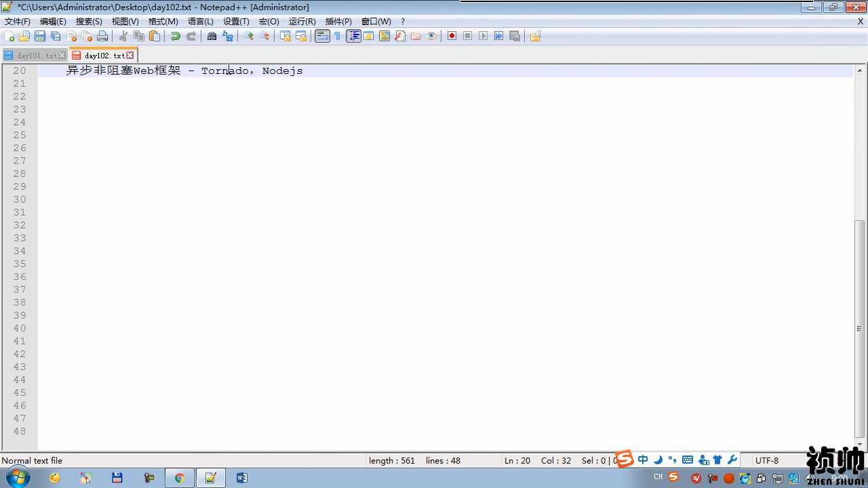Click the UTF-8 encoding status field

pos(767,461)
